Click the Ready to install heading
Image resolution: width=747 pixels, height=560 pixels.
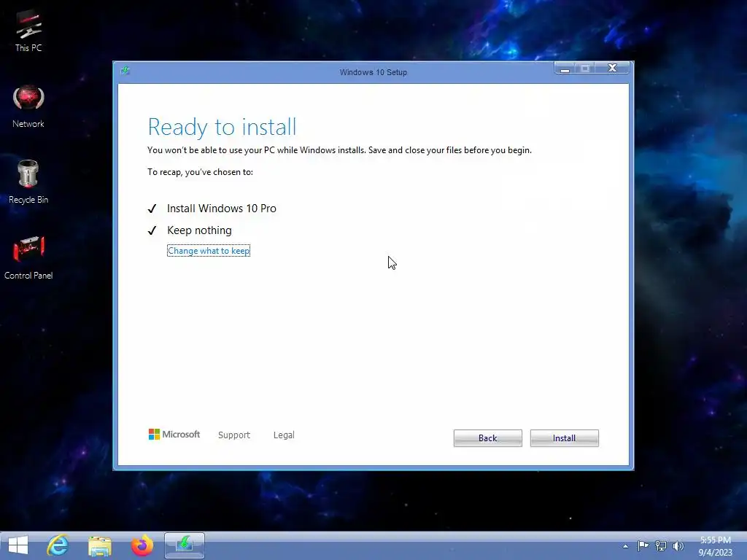coord(222,127)
